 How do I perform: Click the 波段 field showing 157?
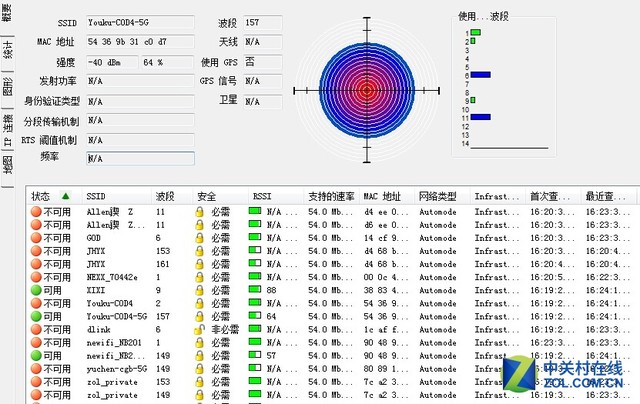coord(262,23)
